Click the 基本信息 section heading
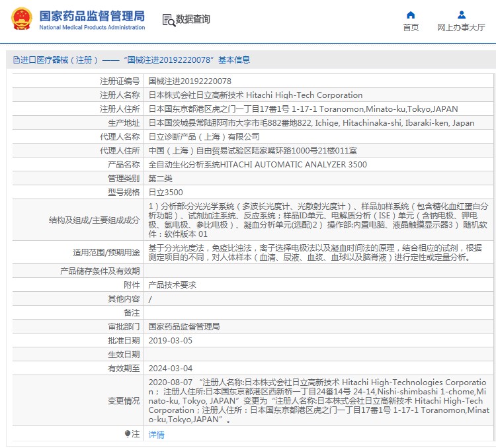 click(234, 60)
